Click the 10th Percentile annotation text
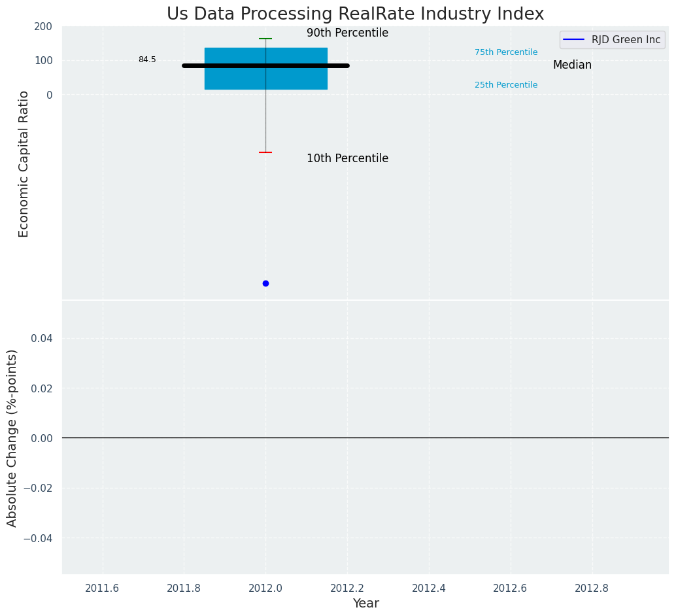676x616 pixels. (347, 158)
